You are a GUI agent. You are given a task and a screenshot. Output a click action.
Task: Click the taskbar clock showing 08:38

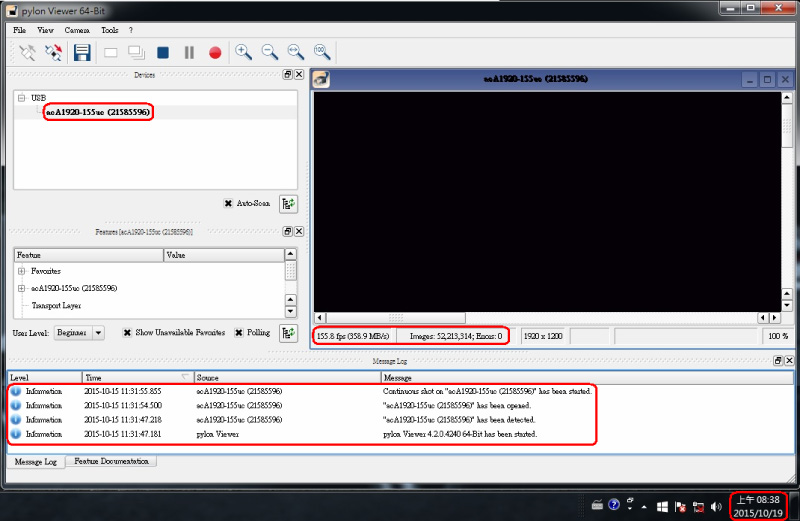tap(757, 505)
